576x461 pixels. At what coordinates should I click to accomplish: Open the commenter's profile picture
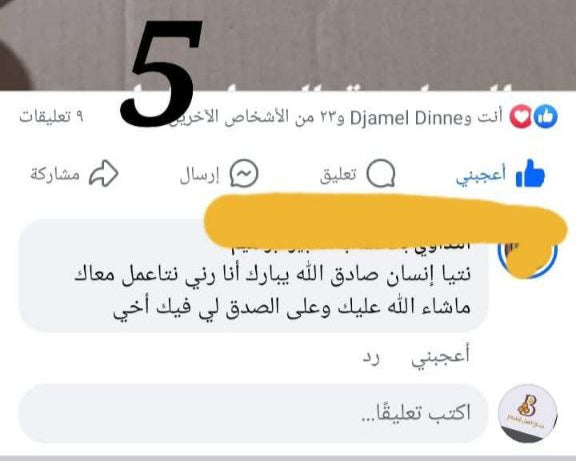[528, 251]
